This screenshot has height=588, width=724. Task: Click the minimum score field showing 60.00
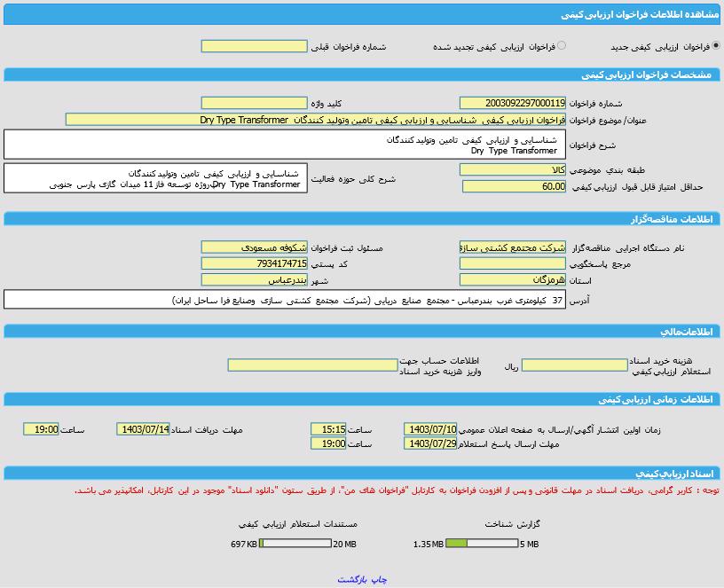pyautogui.click(x=512, y=186)
